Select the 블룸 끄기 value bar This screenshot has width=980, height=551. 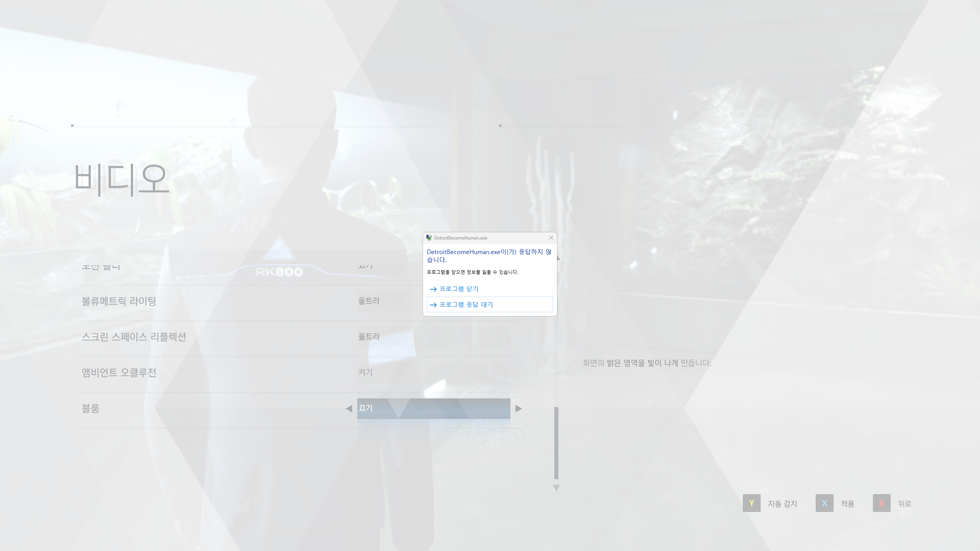[433, 408]
